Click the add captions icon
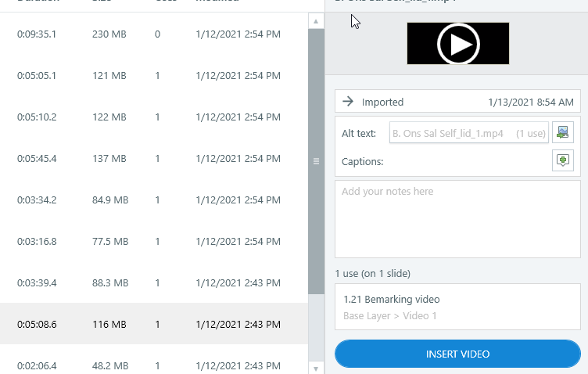The image size is (588, 374). [562, 160]
